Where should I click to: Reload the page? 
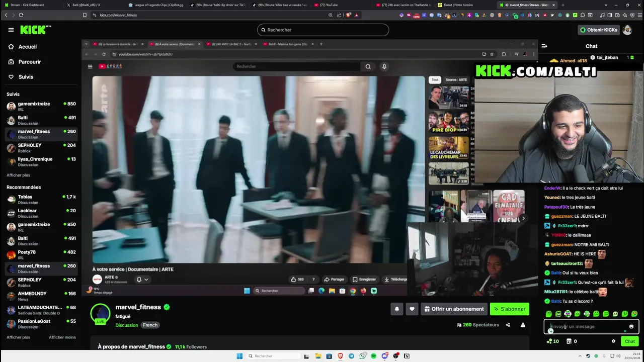tap(21, 15)
